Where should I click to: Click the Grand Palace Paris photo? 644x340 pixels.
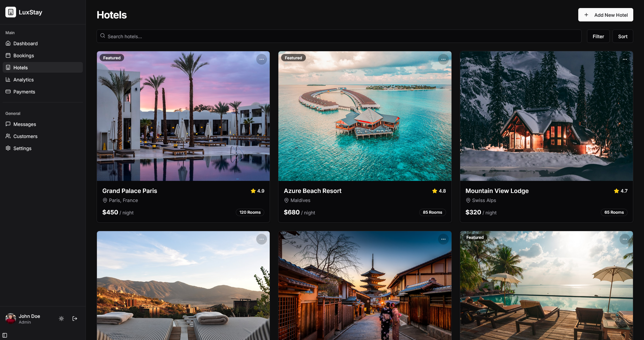point(183,116)
